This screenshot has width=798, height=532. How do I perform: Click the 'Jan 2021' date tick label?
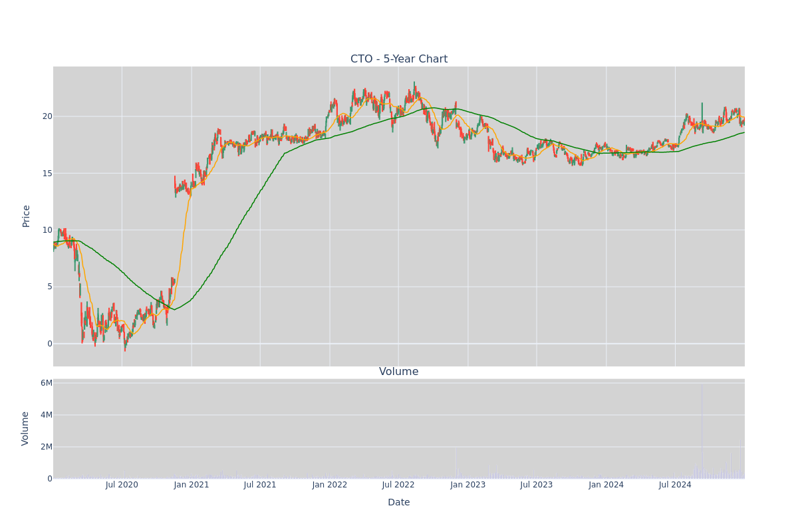pos(192,485)
